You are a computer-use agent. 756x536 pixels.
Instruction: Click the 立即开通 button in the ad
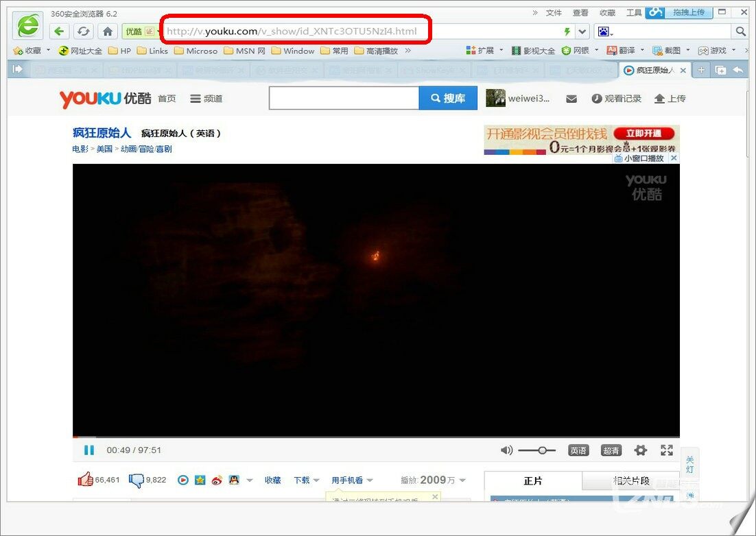click(x=643, y=134)
